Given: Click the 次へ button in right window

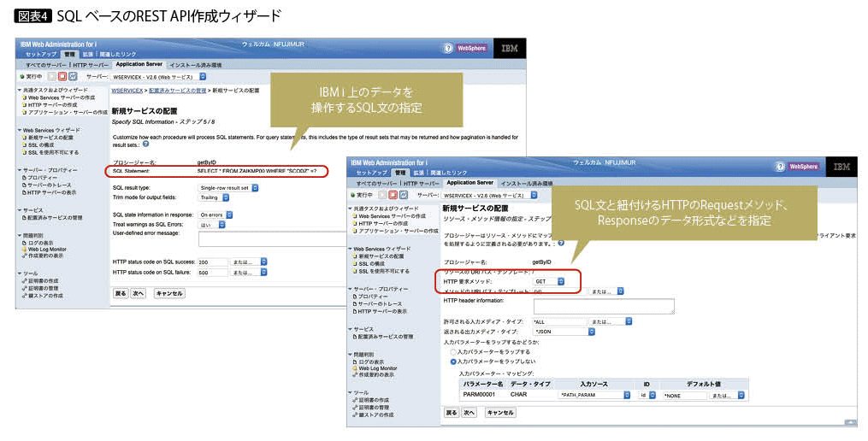Looking at the screenshot, I should [x=469, y=412].
